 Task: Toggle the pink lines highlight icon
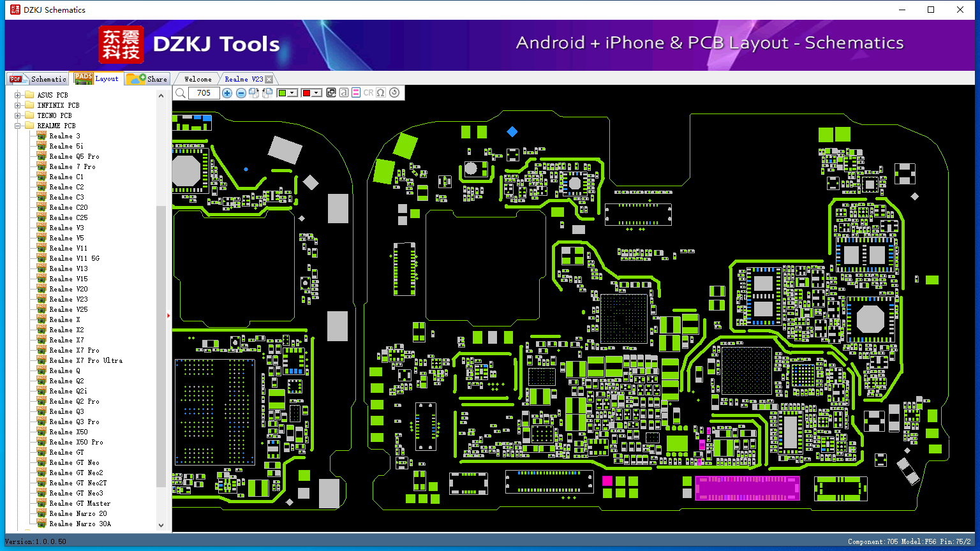pos(356,93)
